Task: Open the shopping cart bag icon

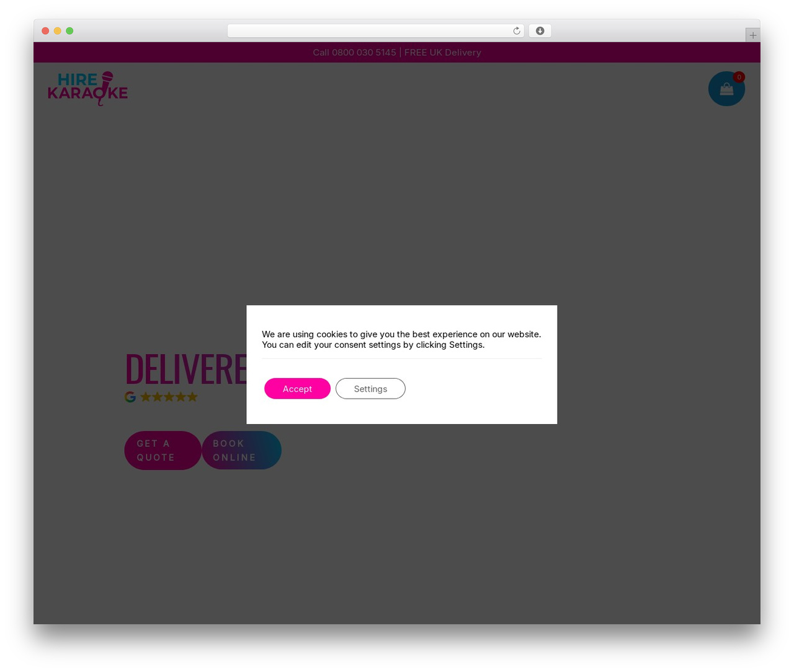Action: click(726, 89)
